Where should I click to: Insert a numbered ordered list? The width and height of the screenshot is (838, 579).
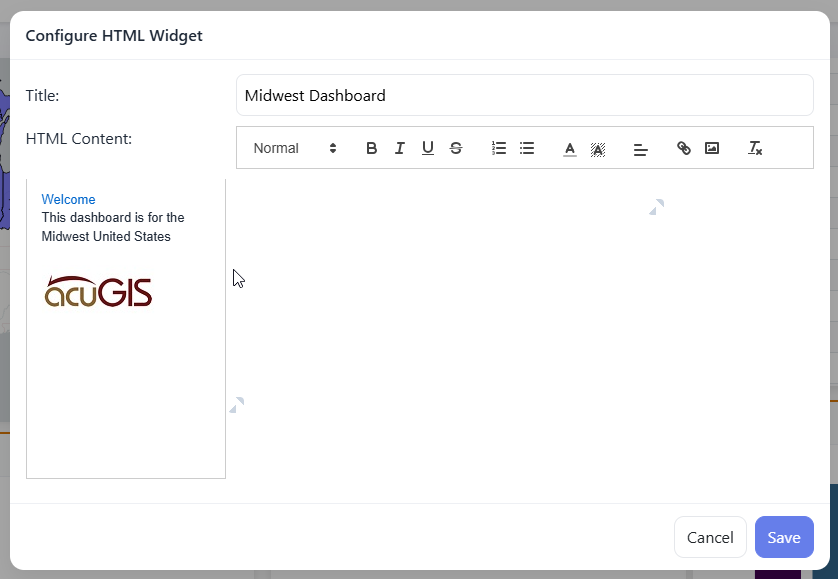click(499, 148)
